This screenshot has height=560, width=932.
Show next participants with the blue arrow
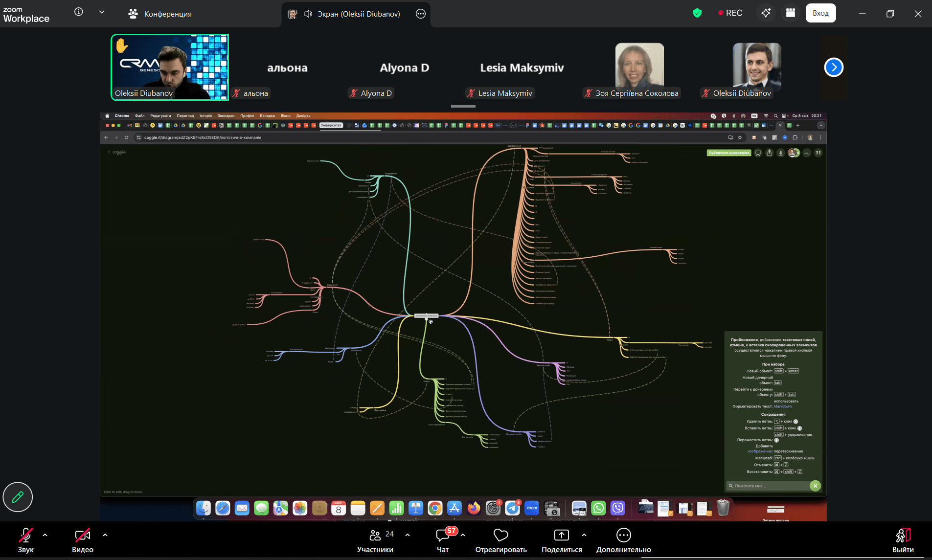[834, 67]
